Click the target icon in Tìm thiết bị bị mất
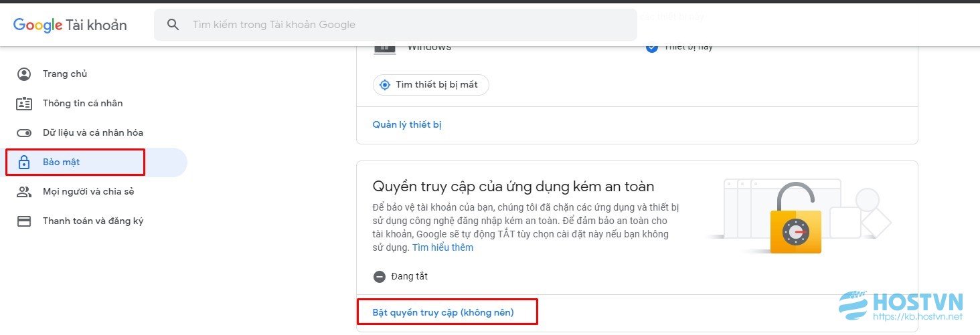This screenshot has width=980, height=335. pyautogui.click(x=385, y=85)
